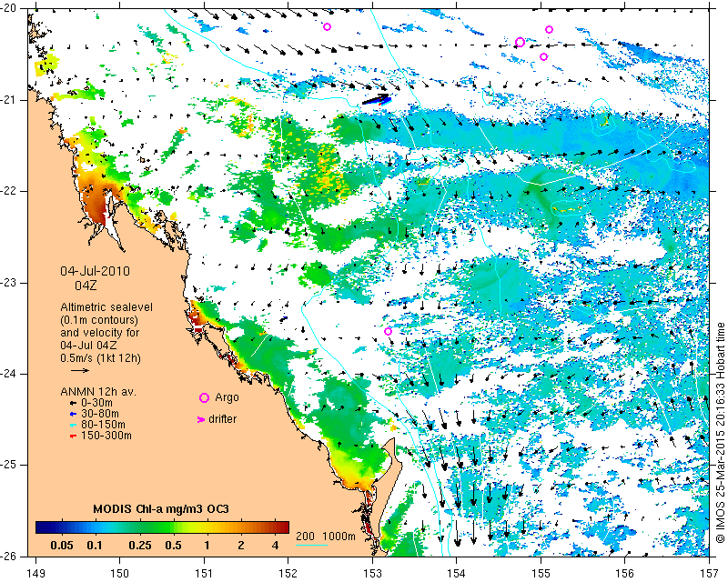Select the blue 30-80m ANMN arrow legend icon
This screenshot has width=728, height=582.
point(73,414)
